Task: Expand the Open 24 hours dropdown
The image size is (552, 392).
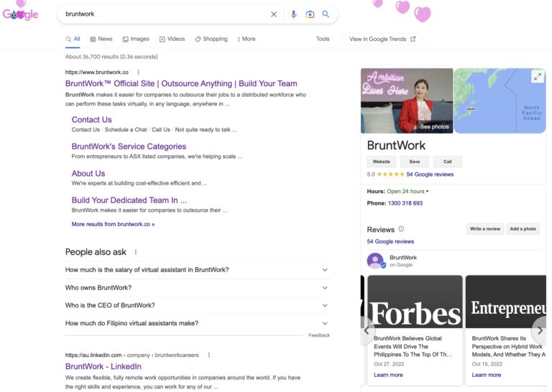Action: (x=427, y=192)
